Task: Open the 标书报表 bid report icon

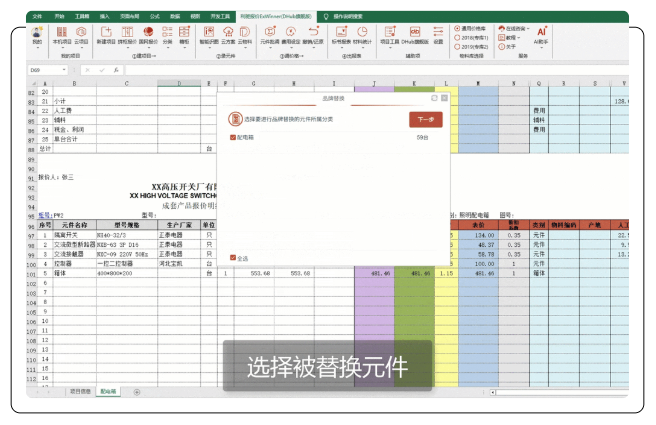Action: pos(341,32)
